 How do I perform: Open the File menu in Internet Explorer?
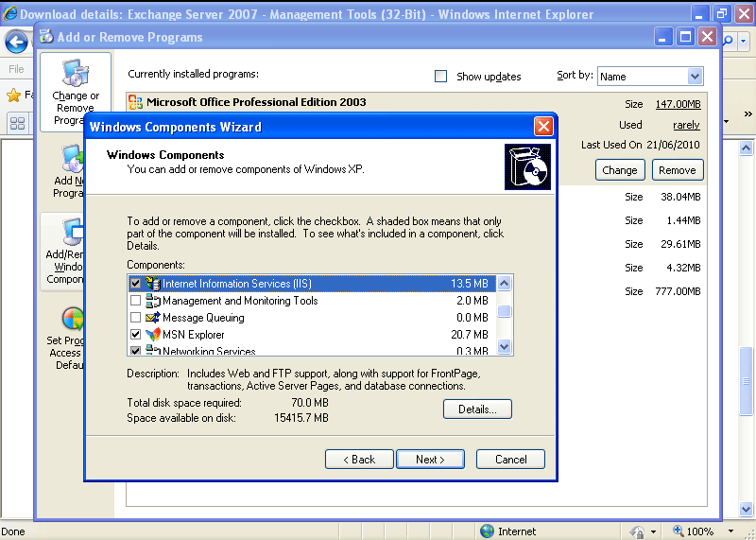[16, 69]
